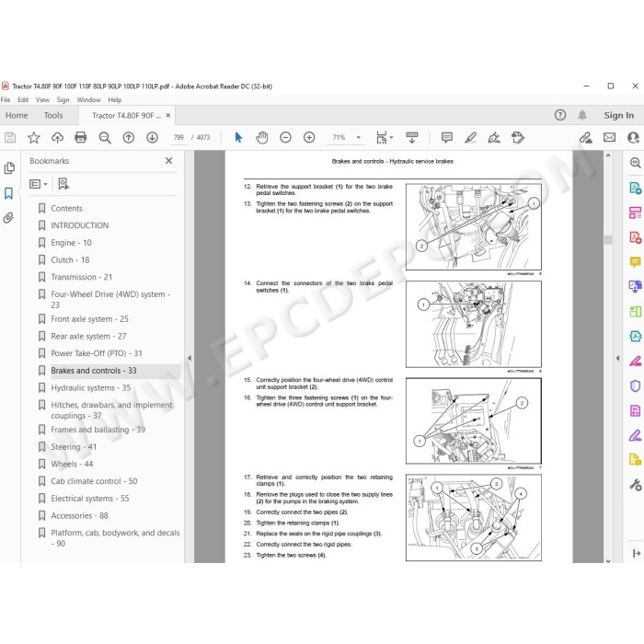Open the stamp tool in toolbar
Screen dimensions: 644x644
pos(518,138)
